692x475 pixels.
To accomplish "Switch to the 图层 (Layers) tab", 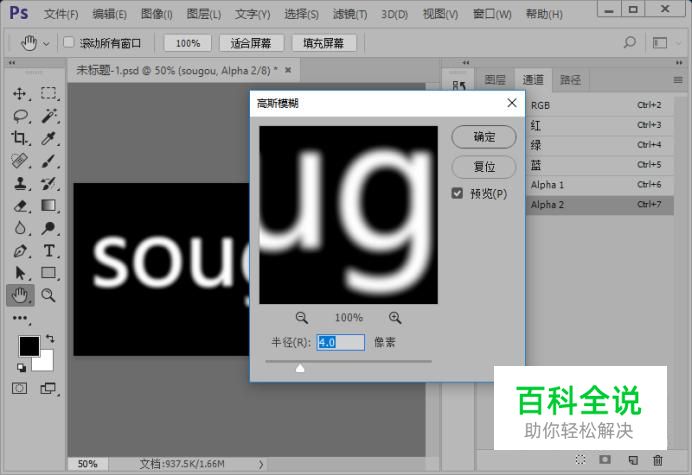I will click(x=495, y=80).
